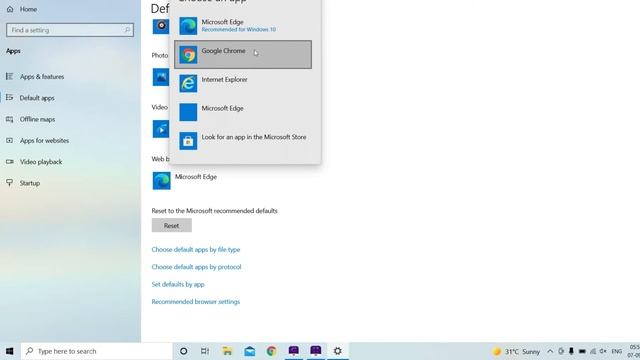Click the Internet Explorer icon in chooser
This screenshot has height=360, width=640.
click(x=188, y=83)
